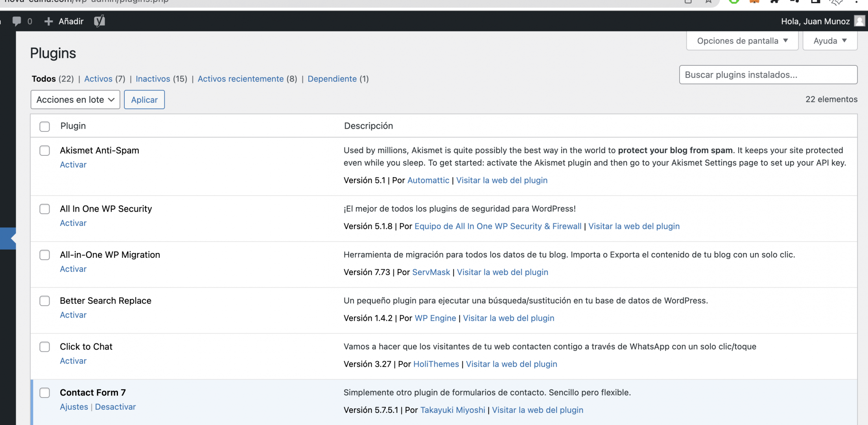Open Equipo de All In One WP Security & Firewall link
868x425 pixels.
(498, 226)
